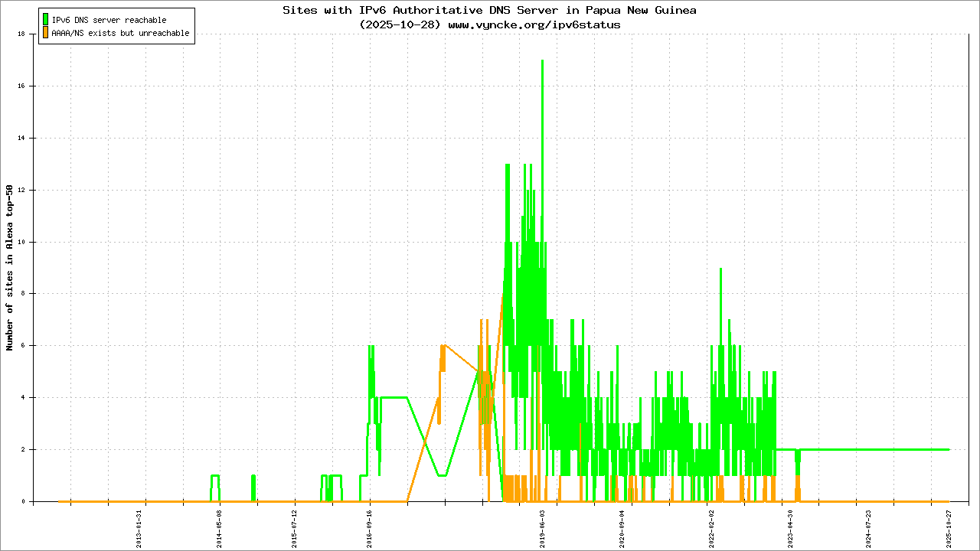Select the 2025-10-27 x-axis label
Screen dimensions: 980x551
pyautogui.click(x=948, y=529)
